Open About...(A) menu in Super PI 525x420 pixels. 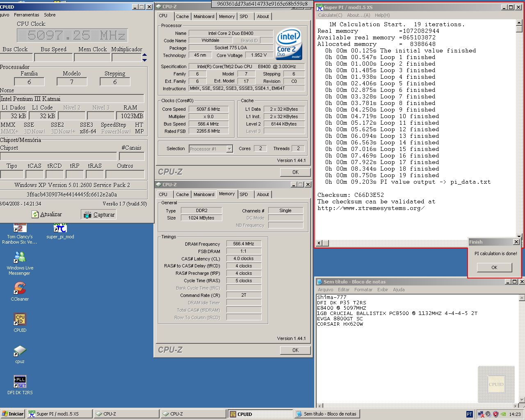pyautogui.click(x=358, y=15)
